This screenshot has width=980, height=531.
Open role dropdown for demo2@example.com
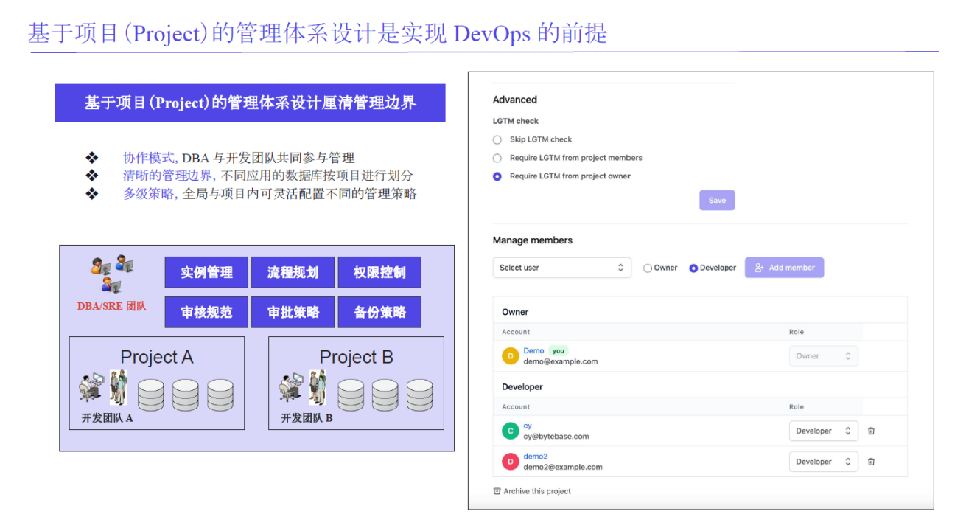(824, 462)
